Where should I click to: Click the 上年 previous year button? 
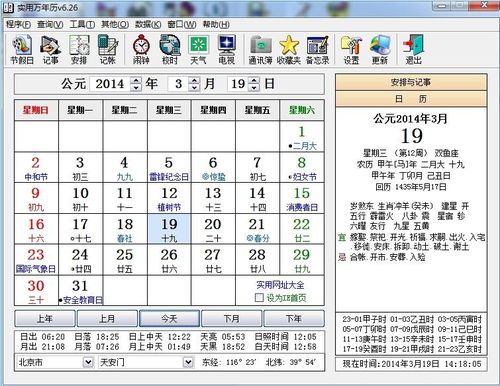[45, 319]
